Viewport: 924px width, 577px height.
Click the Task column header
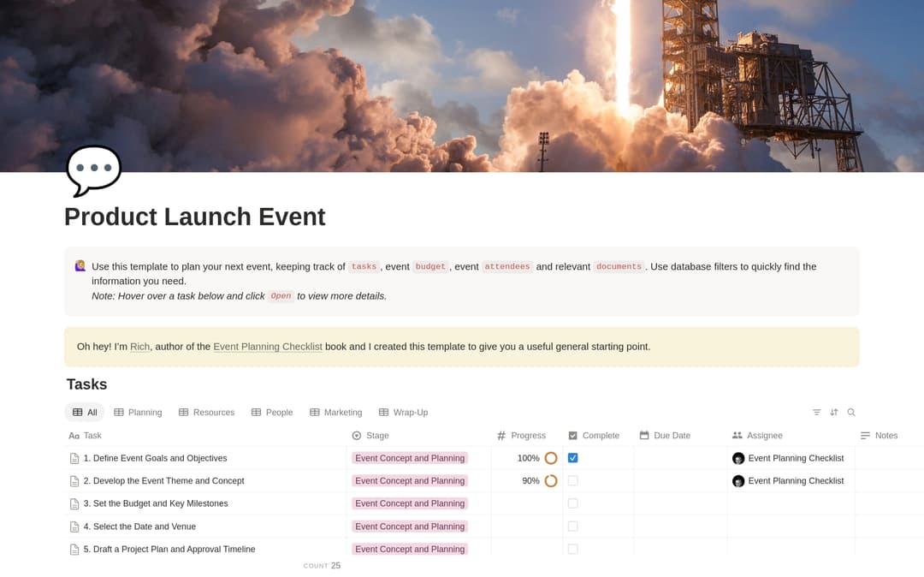click(x=85, y=436)
